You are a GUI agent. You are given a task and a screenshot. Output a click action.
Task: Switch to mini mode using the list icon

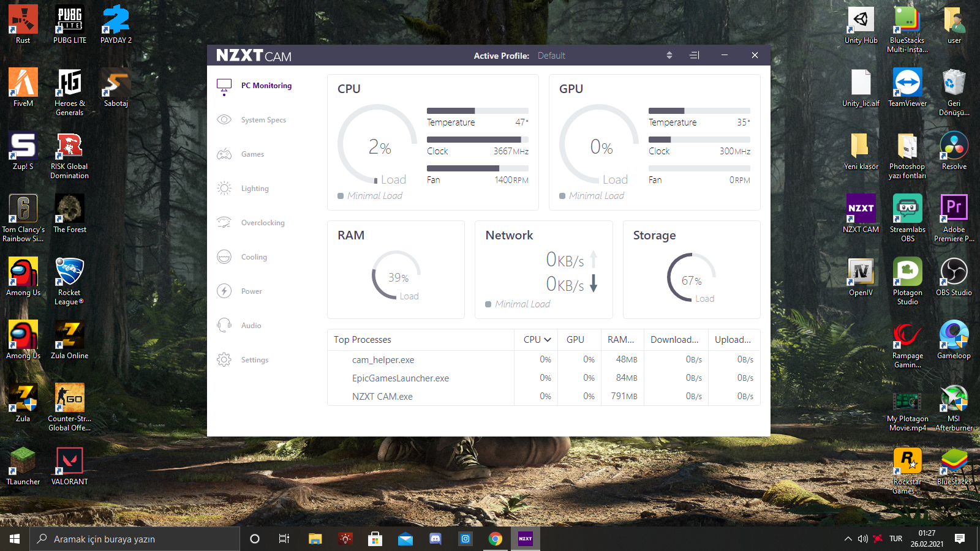click(694, 55)
